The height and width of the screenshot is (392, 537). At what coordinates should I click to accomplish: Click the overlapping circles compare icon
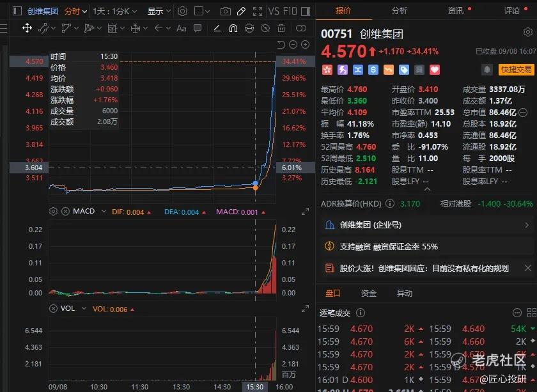pyautogui.click(x=300, y=28)
